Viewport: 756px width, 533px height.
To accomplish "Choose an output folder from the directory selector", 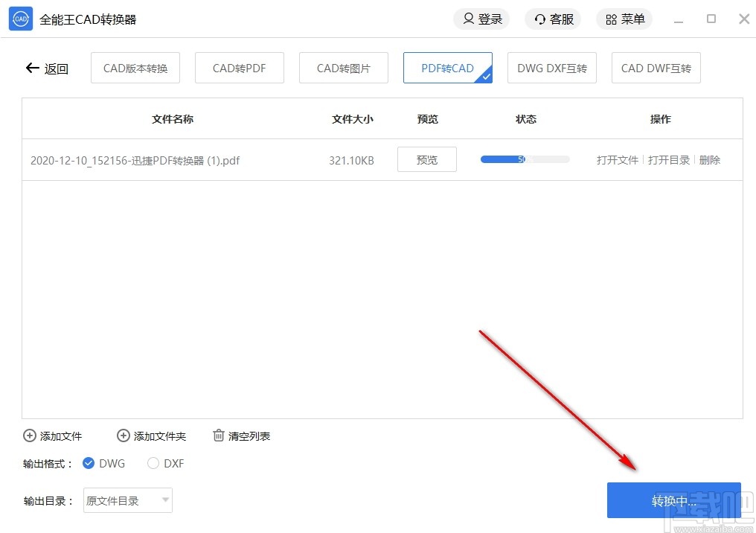I will (127, 501).
